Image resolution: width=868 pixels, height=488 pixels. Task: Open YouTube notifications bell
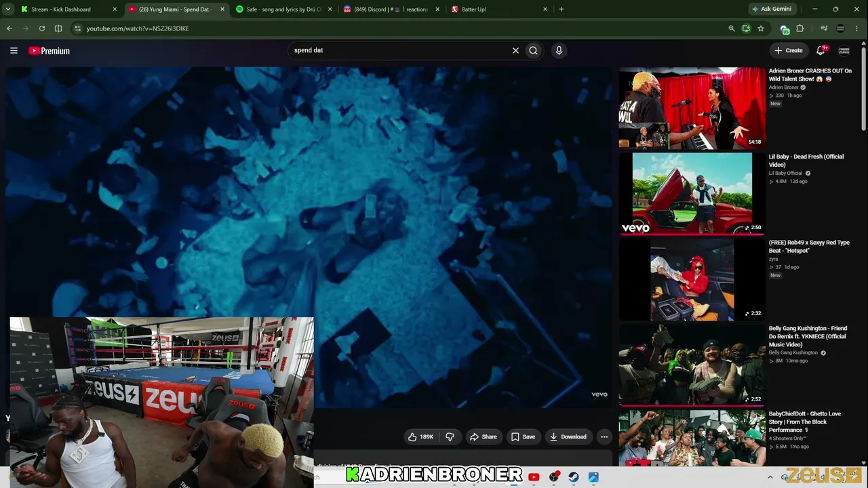821,50
